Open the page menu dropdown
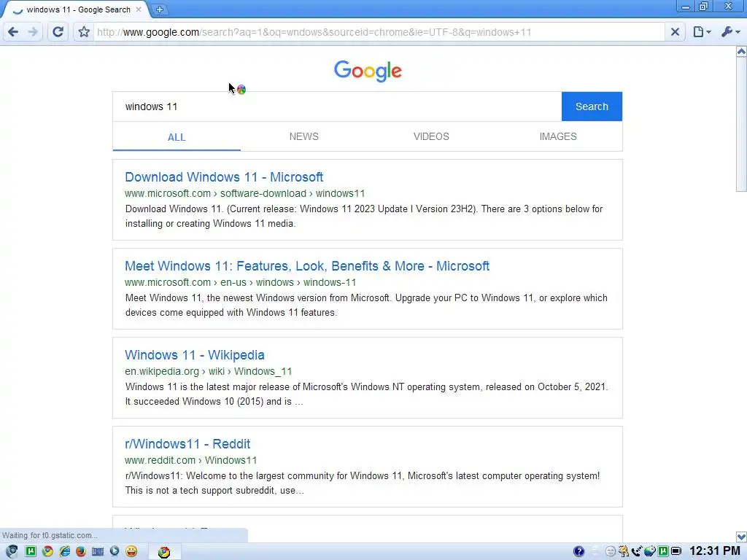 [x=702, y=32]
